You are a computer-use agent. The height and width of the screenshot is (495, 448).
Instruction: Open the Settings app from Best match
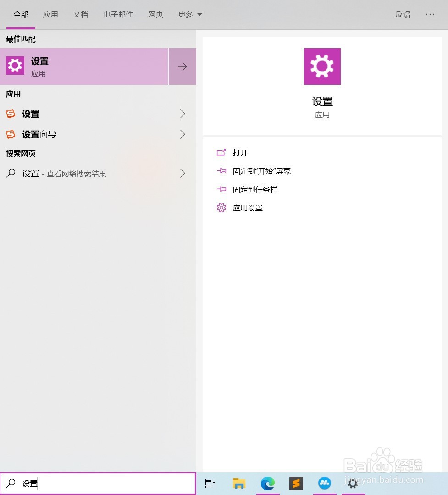click(x=84, y=66)
